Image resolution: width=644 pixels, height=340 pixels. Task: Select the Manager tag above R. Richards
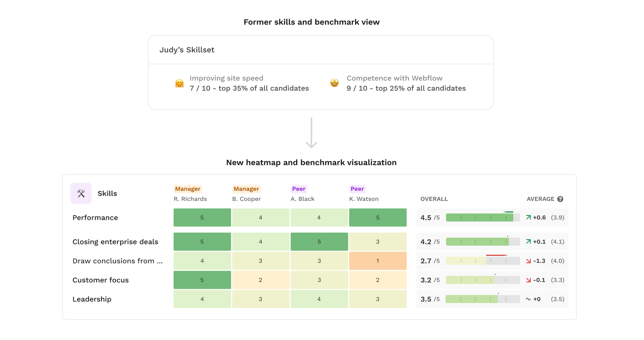click(188, 189)
